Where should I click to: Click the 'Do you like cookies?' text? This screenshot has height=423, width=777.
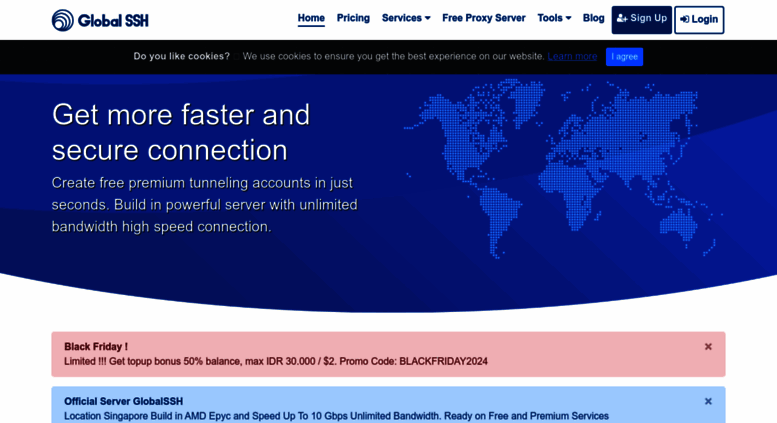(181, 56)
